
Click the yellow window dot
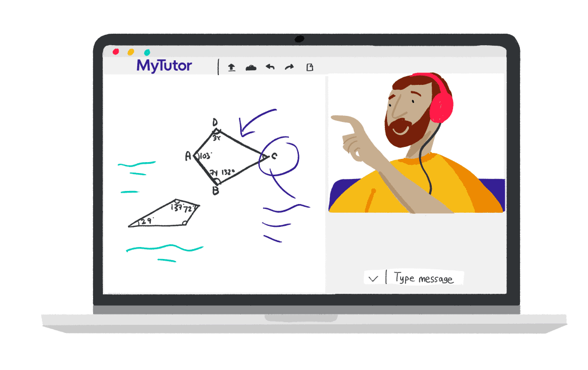pos(131,52)
